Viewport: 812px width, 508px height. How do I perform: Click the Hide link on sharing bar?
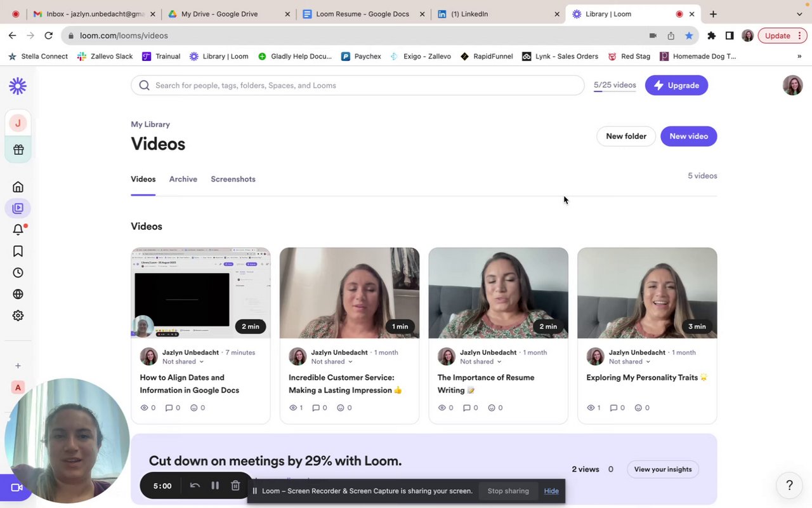(x=551, y=491)
